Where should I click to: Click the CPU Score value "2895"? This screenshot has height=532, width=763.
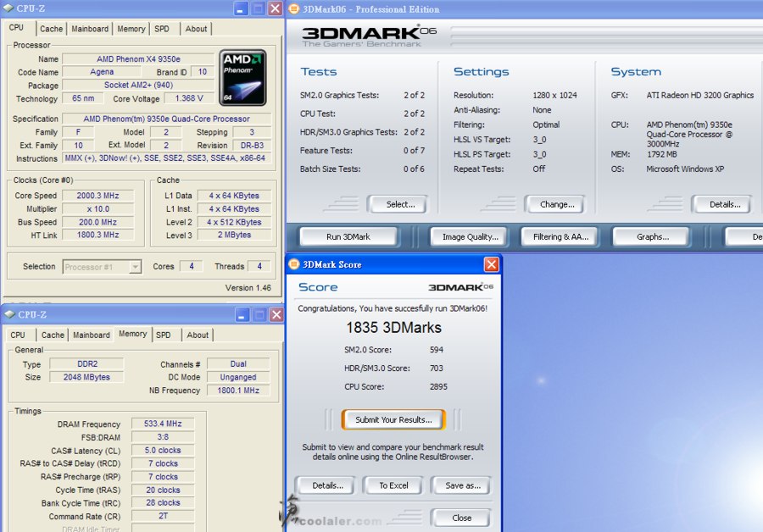[438, 386]
